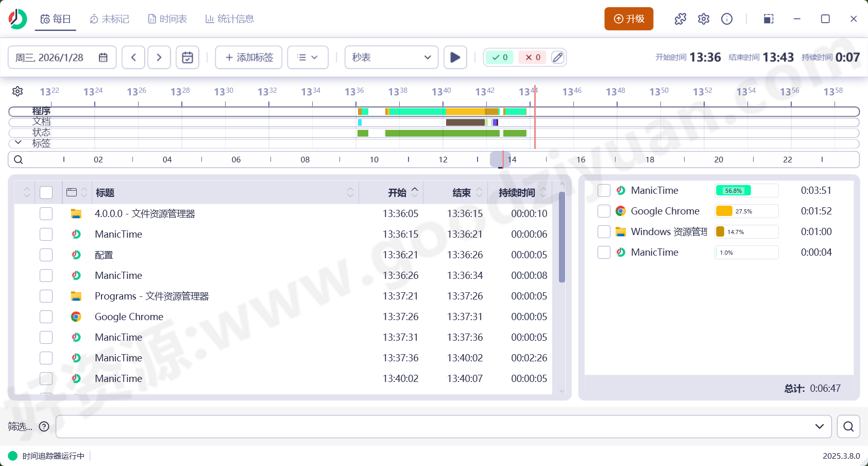Click the info icon in the title bar
The width and height of the screenshot is (868, 466).
[727, 19]
